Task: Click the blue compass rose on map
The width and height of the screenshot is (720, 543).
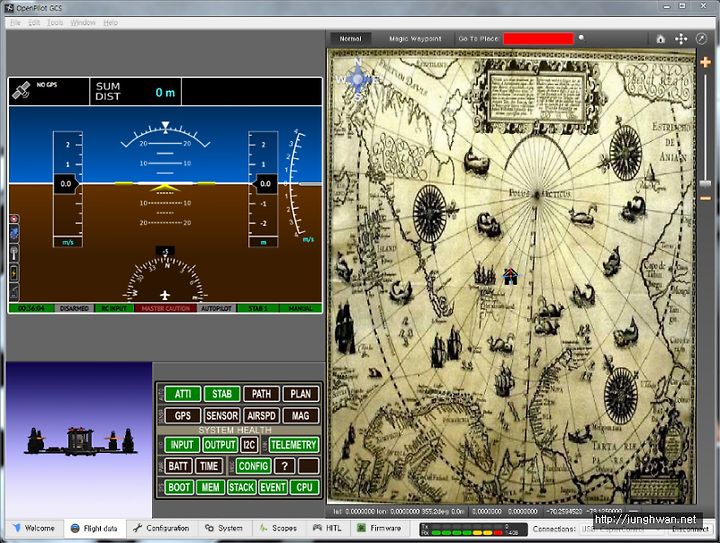Action: pos(357,79)
